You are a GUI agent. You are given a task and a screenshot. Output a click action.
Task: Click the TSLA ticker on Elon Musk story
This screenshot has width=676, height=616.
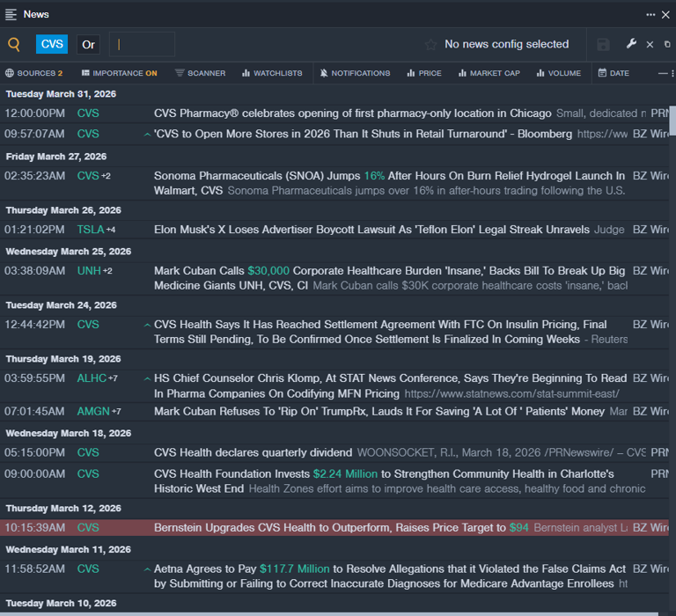90,230
